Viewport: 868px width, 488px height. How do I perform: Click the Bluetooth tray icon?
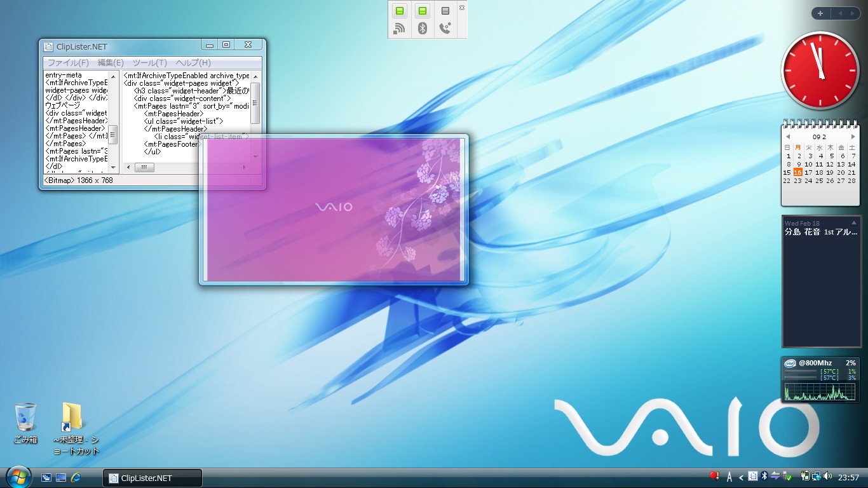click(764, 477)
